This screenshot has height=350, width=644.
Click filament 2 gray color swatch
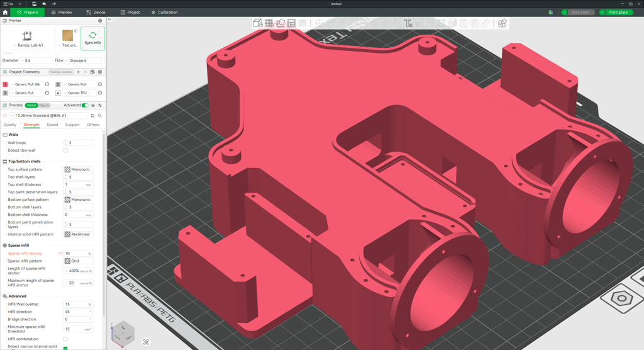pyautogui.click(x=58, y=84)
